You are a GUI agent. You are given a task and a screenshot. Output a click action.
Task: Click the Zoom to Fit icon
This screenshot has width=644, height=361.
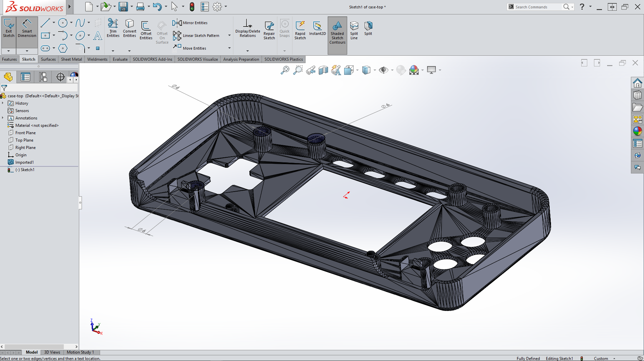[285, 70]
